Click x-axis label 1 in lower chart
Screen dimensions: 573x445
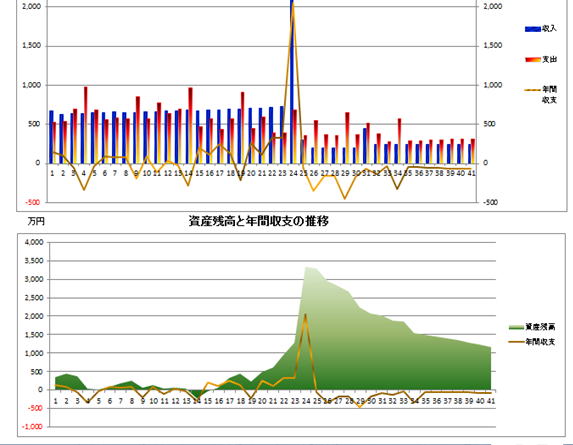pos(56,401)
